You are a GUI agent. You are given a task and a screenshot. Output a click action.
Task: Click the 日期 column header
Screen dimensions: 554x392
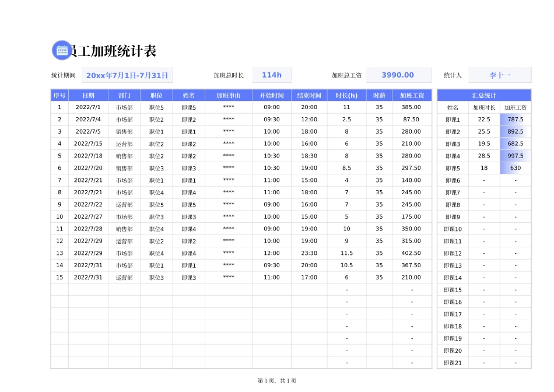point(88,94)
